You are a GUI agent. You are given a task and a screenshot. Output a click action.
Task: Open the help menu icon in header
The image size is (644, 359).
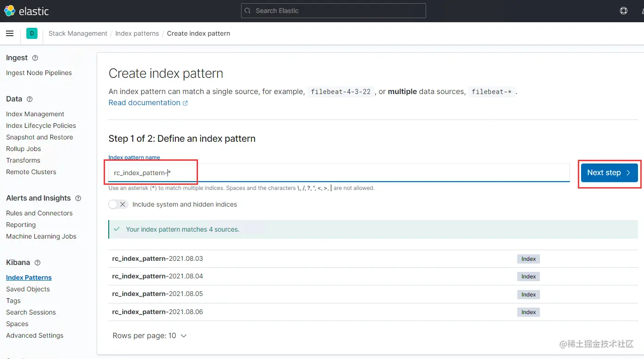click(x=624, y=11)
